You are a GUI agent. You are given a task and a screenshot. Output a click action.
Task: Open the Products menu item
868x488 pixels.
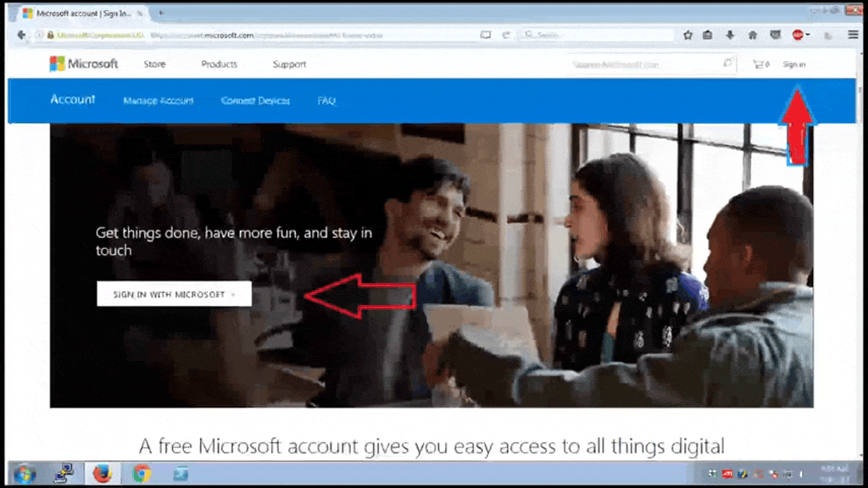(x=219, y=64)
